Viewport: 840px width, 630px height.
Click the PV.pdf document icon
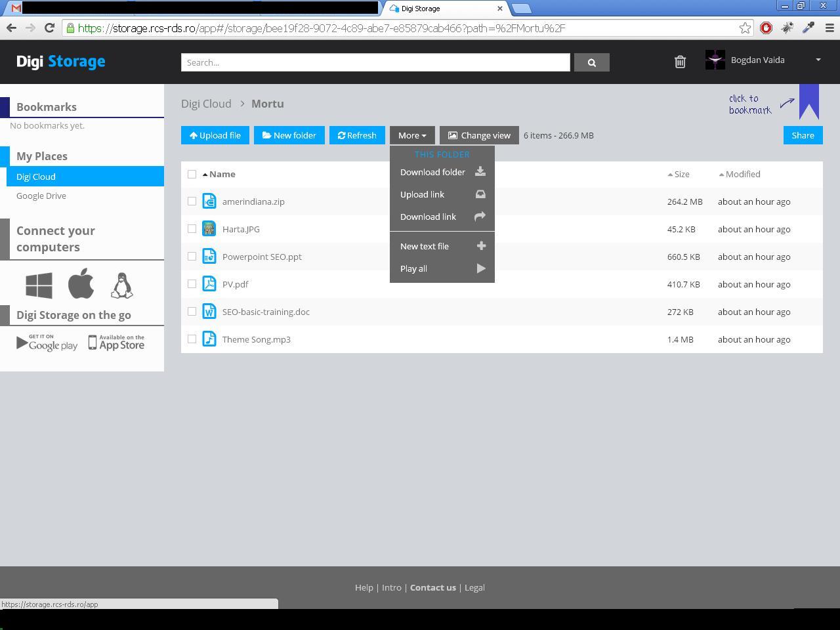pos(209,284)
